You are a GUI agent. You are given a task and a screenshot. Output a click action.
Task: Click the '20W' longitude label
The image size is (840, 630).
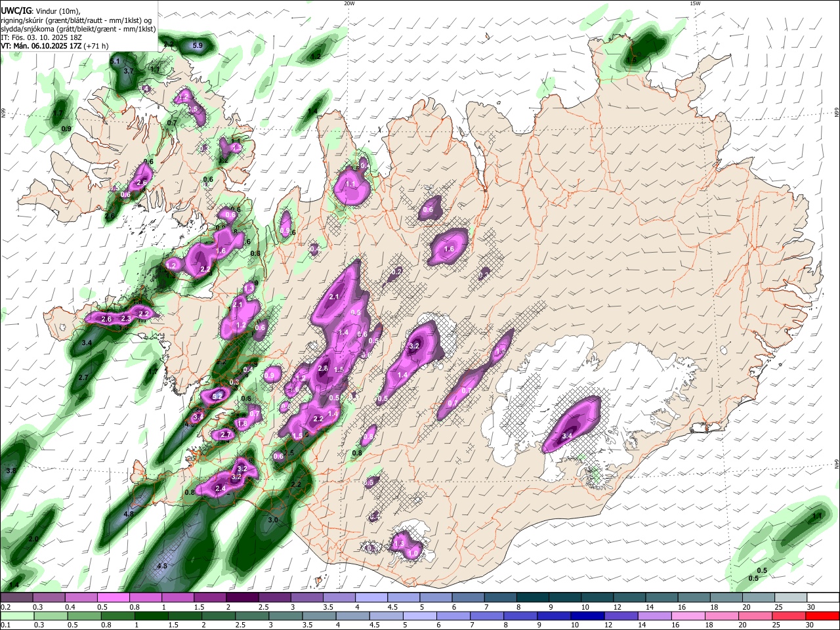click(349, 3)
